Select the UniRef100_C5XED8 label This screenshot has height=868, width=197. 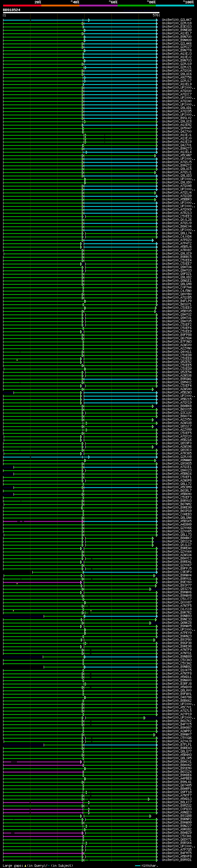[177, 355]
